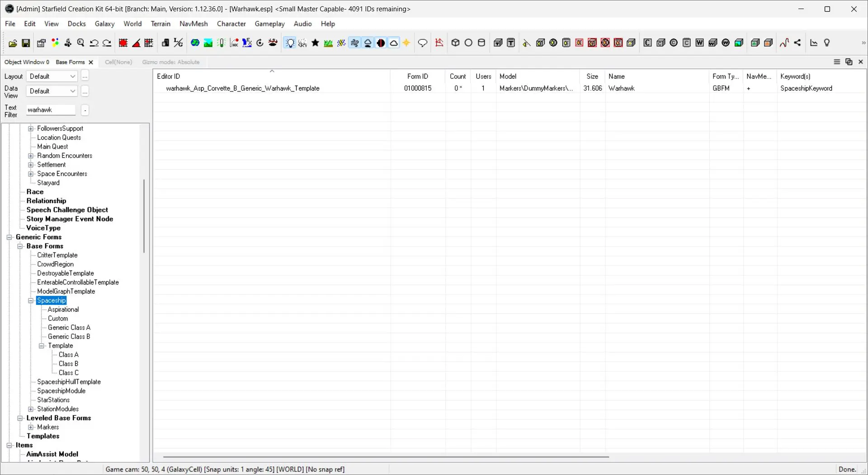Click the Fx toolbar icon
Screen dimensions: 868x475
247,43
